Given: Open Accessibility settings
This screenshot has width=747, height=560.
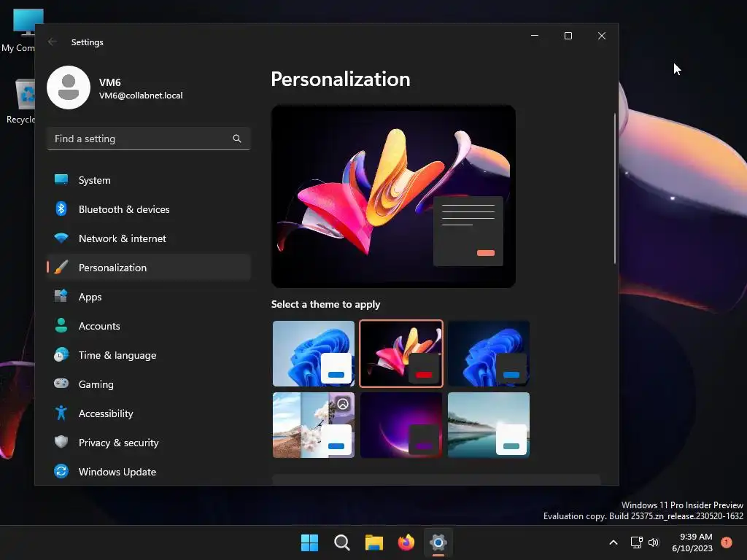Looking at the screenshot, I should pos(149,413).
